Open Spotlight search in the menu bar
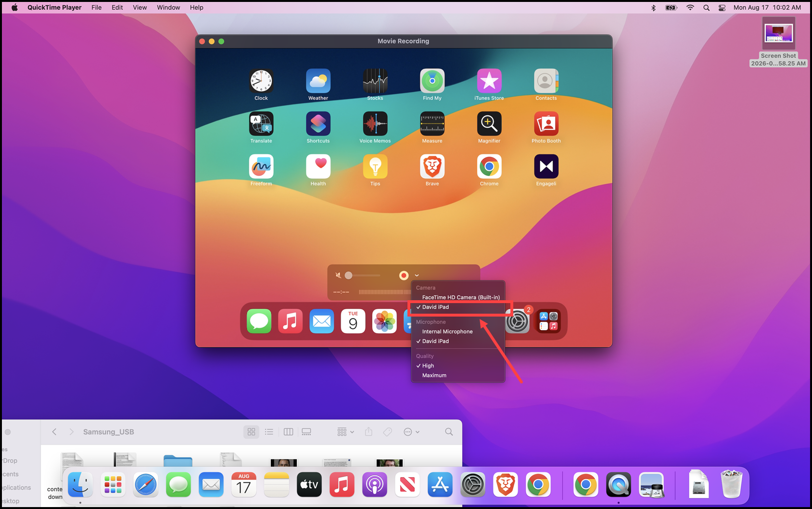This screenshot has width=812, height=509. [706, 8]
